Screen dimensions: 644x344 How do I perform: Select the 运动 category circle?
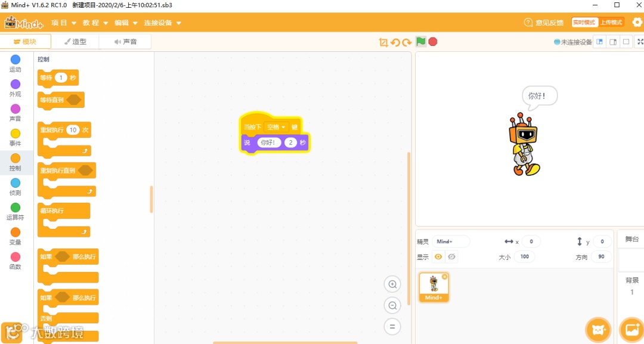(x=15, y=60)
